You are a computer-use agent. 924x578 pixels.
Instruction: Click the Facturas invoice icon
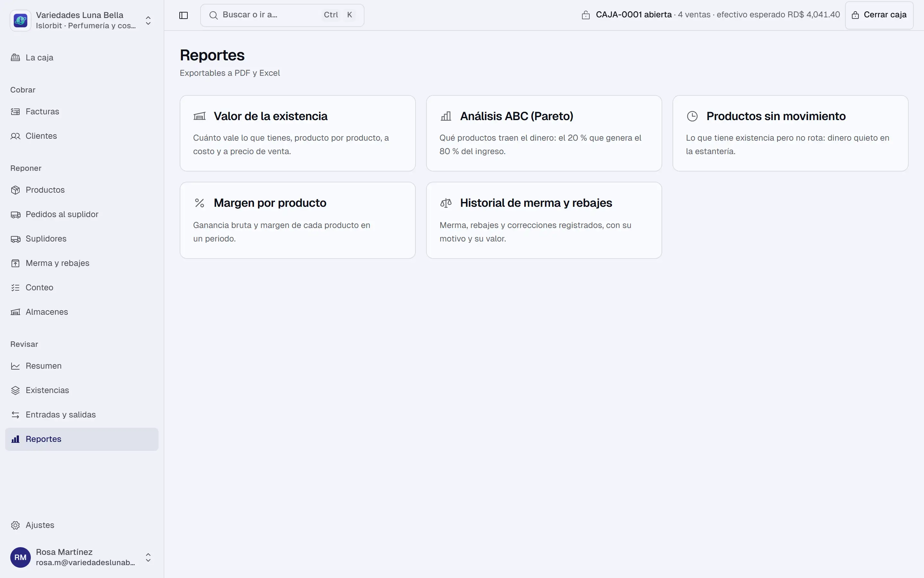click(x=15, y=112)
